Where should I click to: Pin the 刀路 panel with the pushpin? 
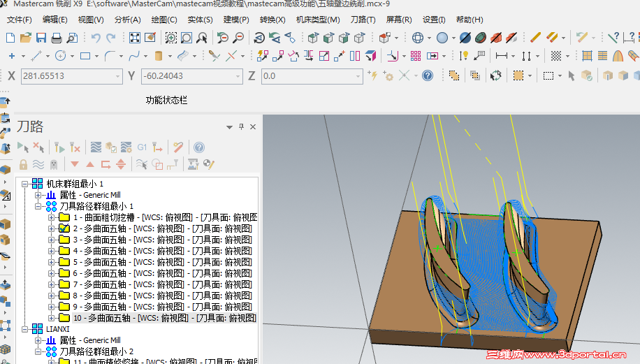(x=241, y=127)
